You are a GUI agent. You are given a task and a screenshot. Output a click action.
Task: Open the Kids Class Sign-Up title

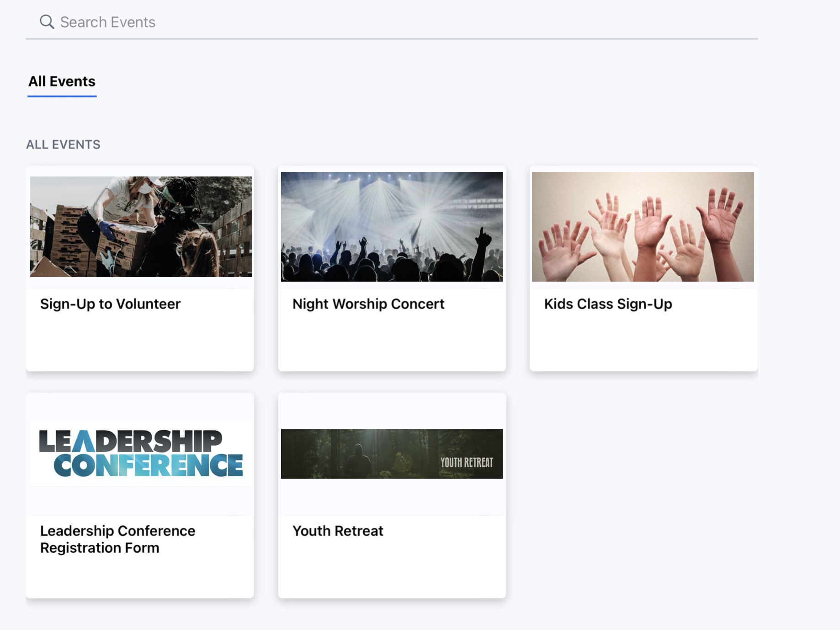click(x=608, y=304)
